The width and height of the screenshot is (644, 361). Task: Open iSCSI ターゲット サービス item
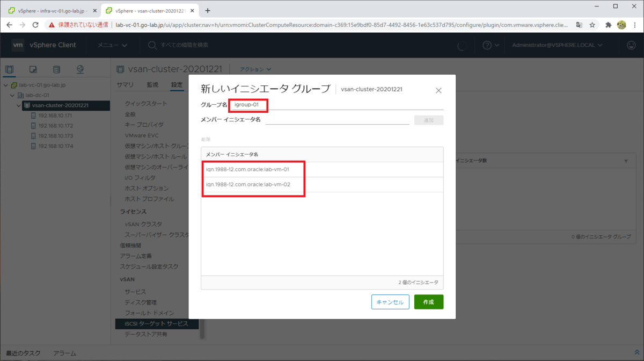click(x=157, y=324)
